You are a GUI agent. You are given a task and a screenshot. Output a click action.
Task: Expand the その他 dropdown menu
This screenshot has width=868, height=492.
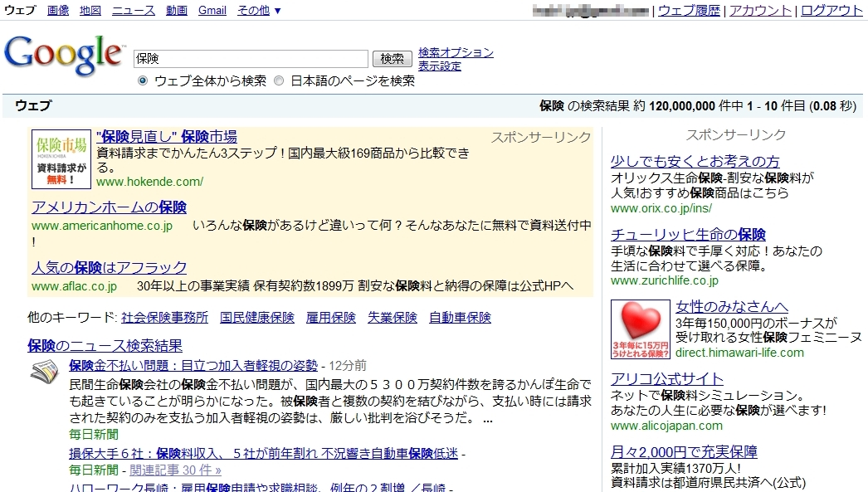pyautogui.click(x=259, y=10)
